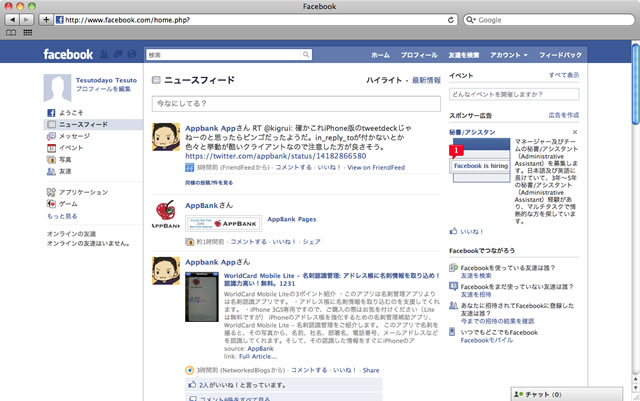Click the facebook logo
The width and height of the screenshot is (640, 401).
[x=68, y=54]
